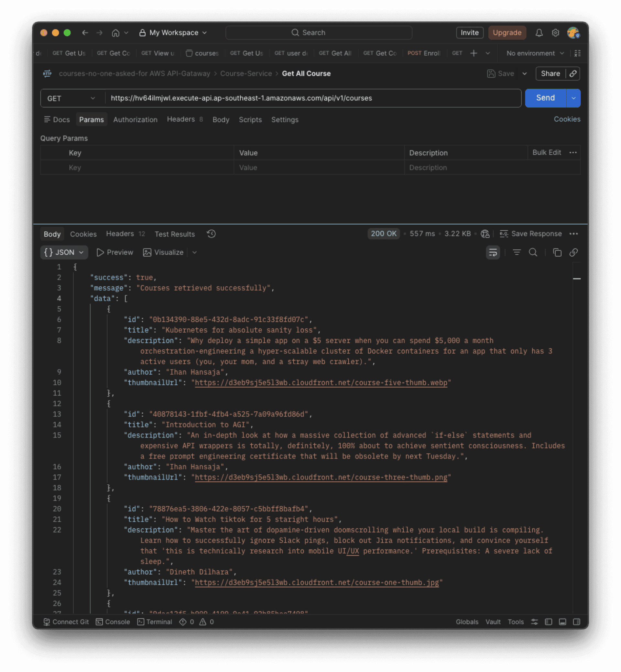Open the home chevron dropdown
The width and height of the screenshot is (621, 672).
[126, 33]
